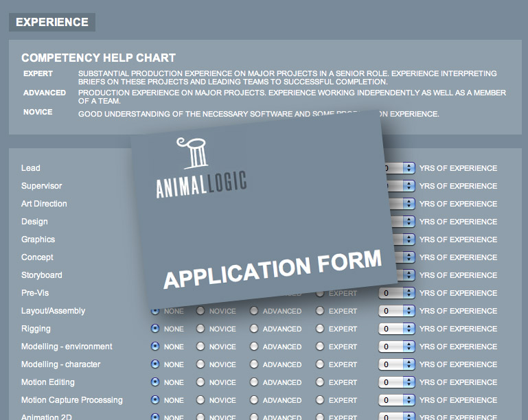Select ADVANCED for Layout/Assembly
528x420 pixels.
pyautogui.click(x=254, y=311)
